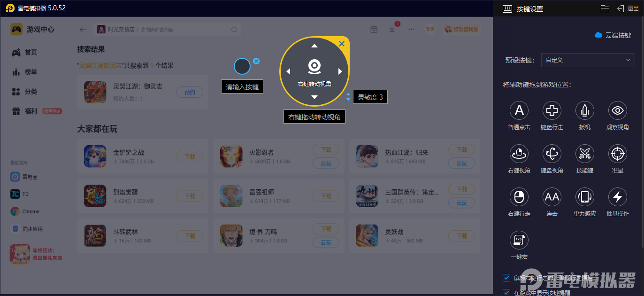The image size is (644, 296).
Task: Increase sensitivity with the up arrow
Action: 348,94
